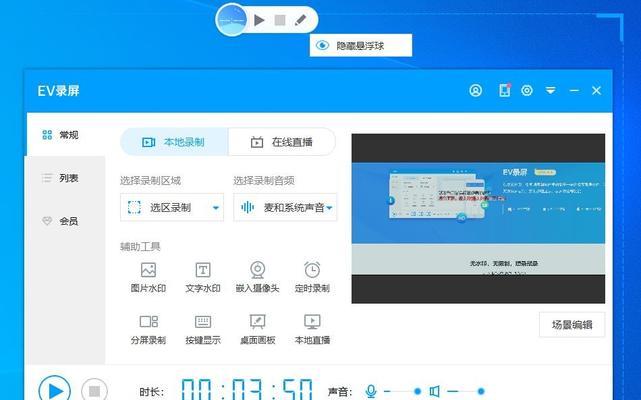
Task: Click the 本地直播 local live tool
Action: pos(312,329)
